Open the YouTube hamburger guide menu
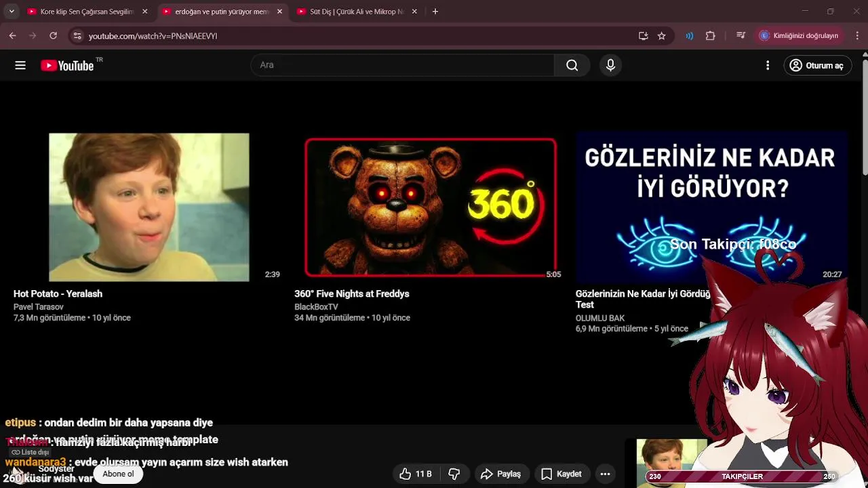 click(x=20, y=65)
